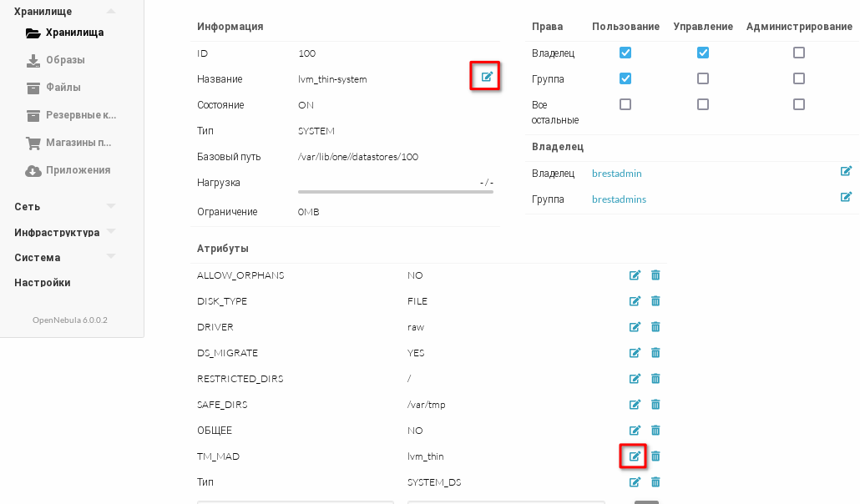This screenshot has width=860, height=504.
Task: Uncheck owner Use permission checkbox
Action: click(x=625, y=53)
